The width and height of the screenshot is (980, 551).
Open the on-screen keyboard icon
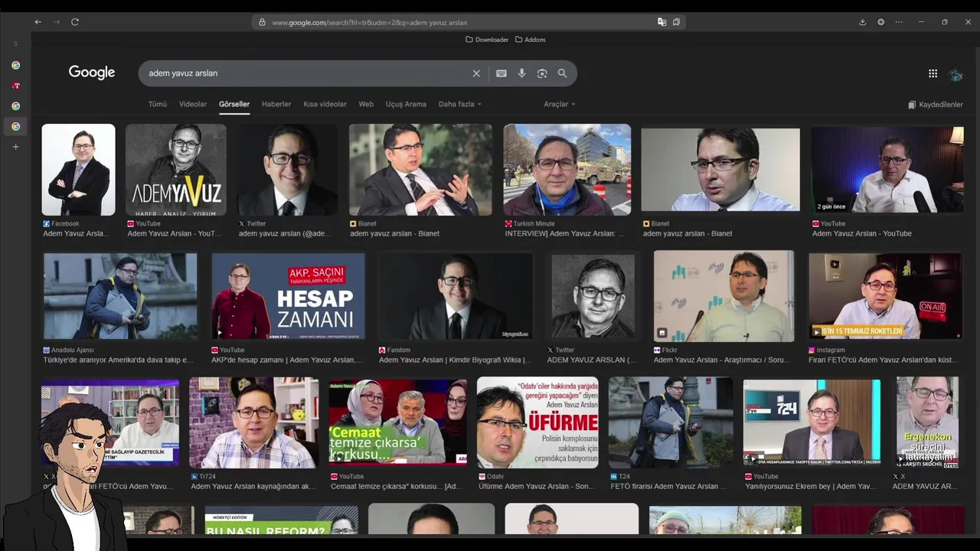[501, 73]
